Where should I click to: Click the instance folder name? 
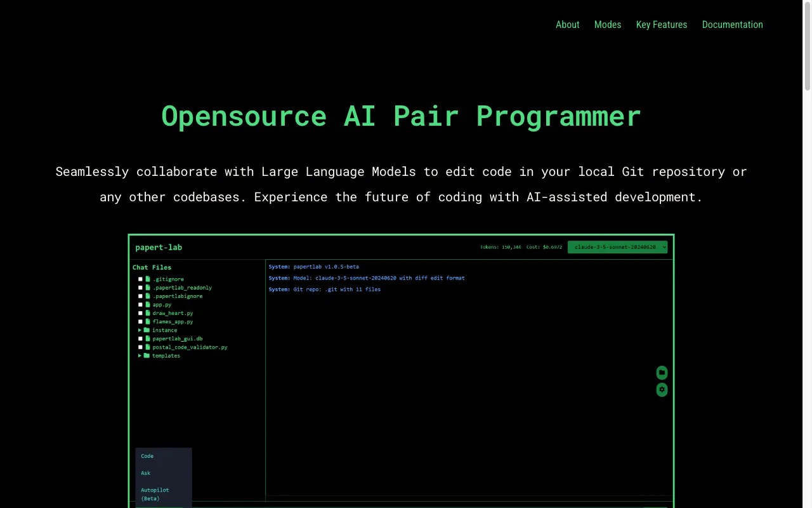164,330
